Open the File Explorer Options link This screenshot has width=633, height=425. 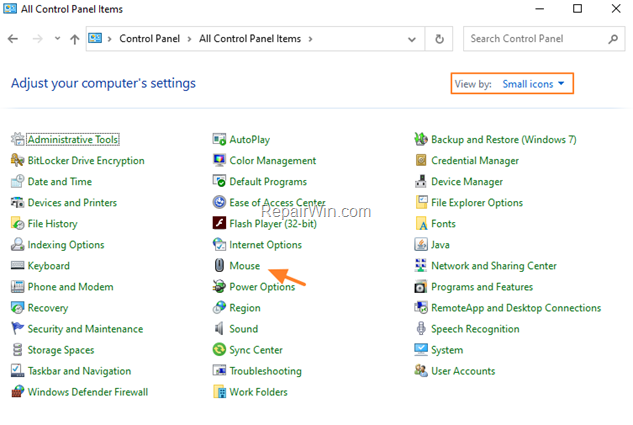[x=477, y=203]
